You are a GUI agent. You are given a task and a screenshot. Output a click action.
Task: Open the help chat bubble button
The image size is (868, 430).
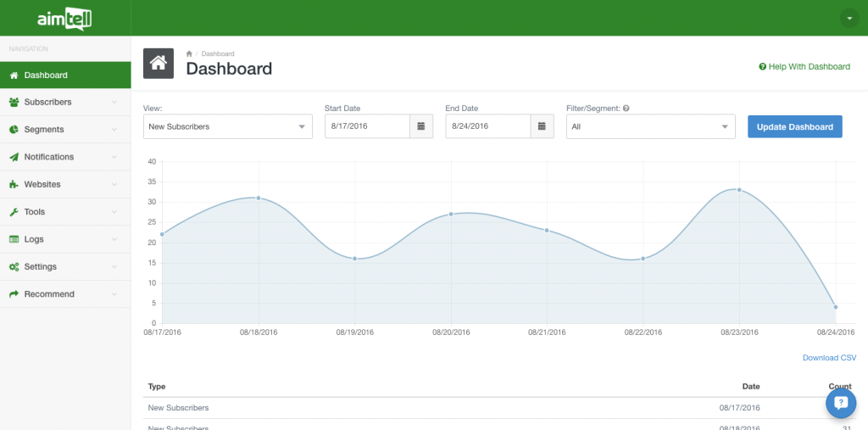[841, 403]
